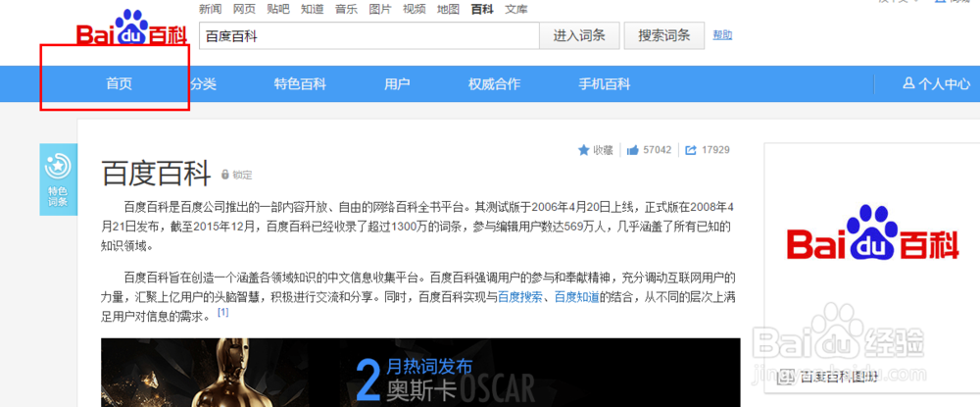Click the share icon showing 17929
The image size is (980, 407).
tap(691, 150)
